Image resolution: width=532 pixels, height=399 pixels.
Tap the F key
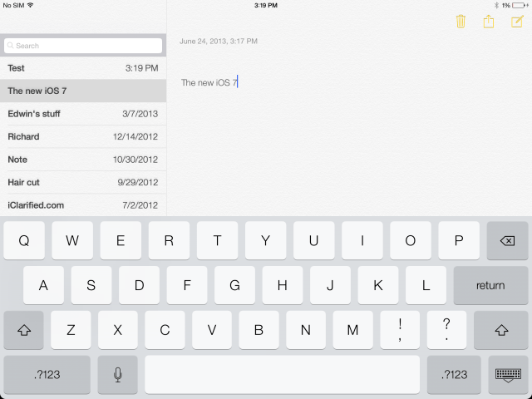click(x=187, y=285)
